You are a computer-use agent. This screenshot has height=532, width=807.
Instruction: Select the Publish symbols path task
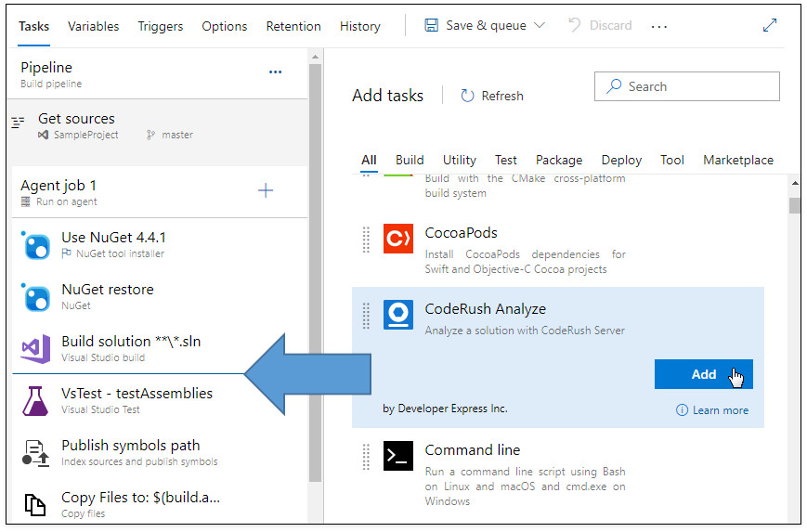pyautogui.click(x=159, y=452)
